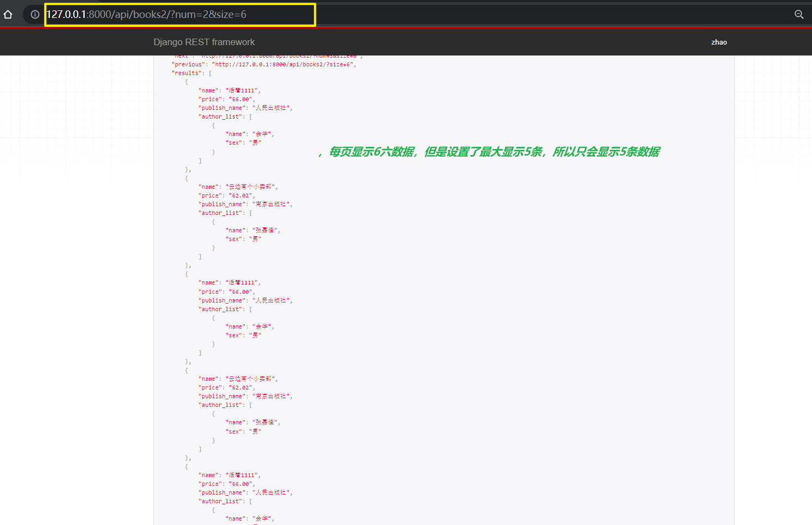Select the first "publish_name": "南京出版社" line
The image size is (812, 525).
click(x=245, y=204)
